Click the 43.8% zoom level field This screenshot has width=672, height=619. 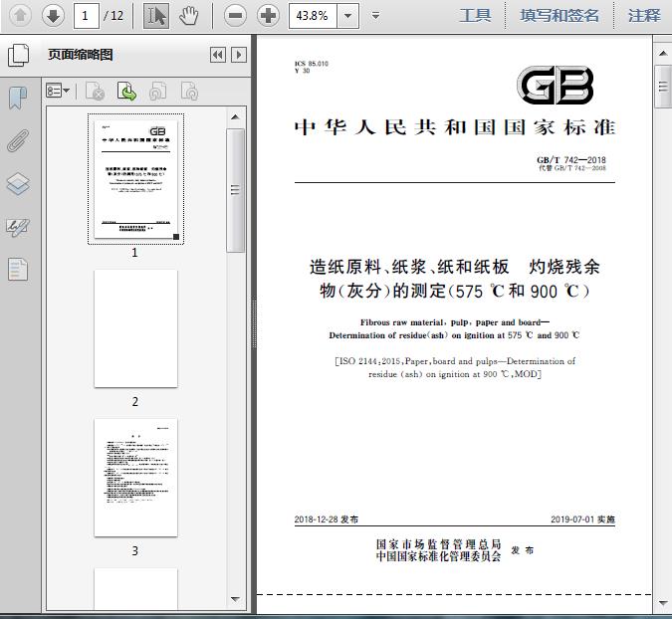coord(313,16)
